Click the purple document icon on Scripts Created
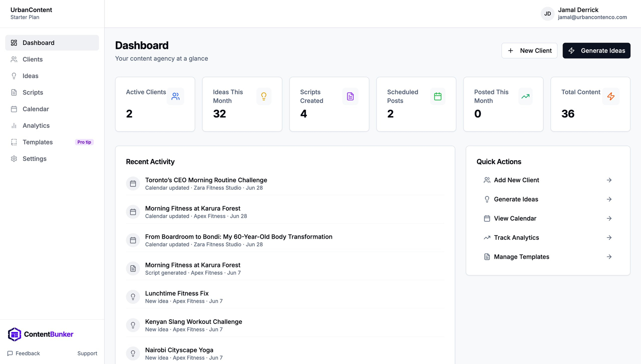The image size is (641, 364). coord(350,97)
